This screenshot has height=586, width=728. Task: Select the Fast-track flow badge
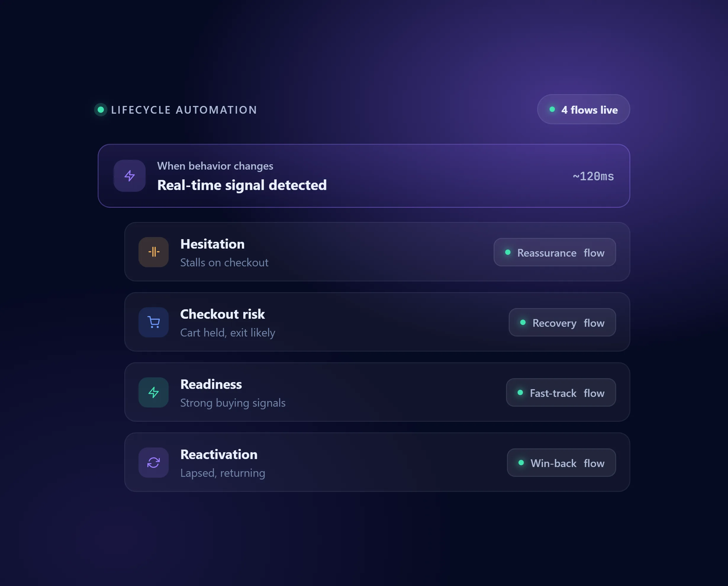coord(561,392)
